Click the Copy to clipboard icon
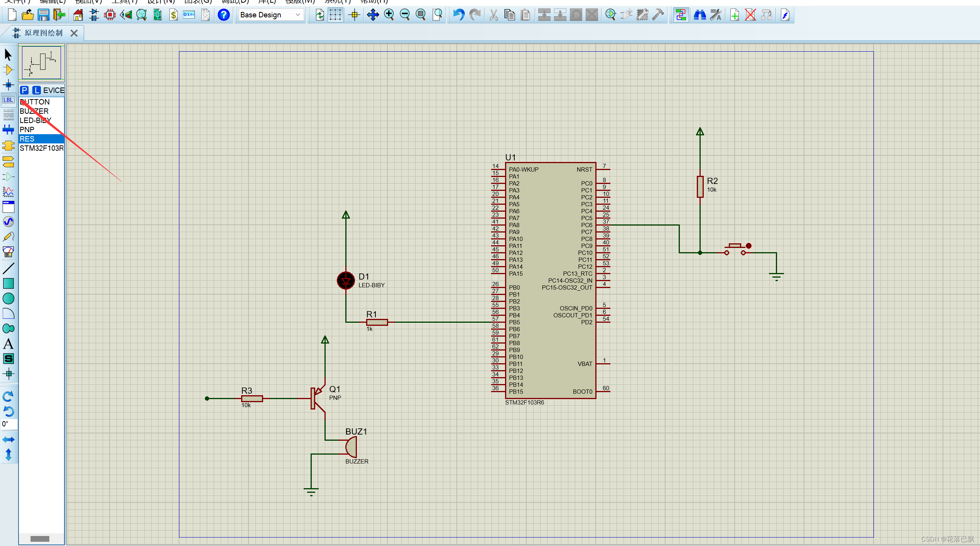The height and width of the screenshot is (546, 980). tap(509, 15)
